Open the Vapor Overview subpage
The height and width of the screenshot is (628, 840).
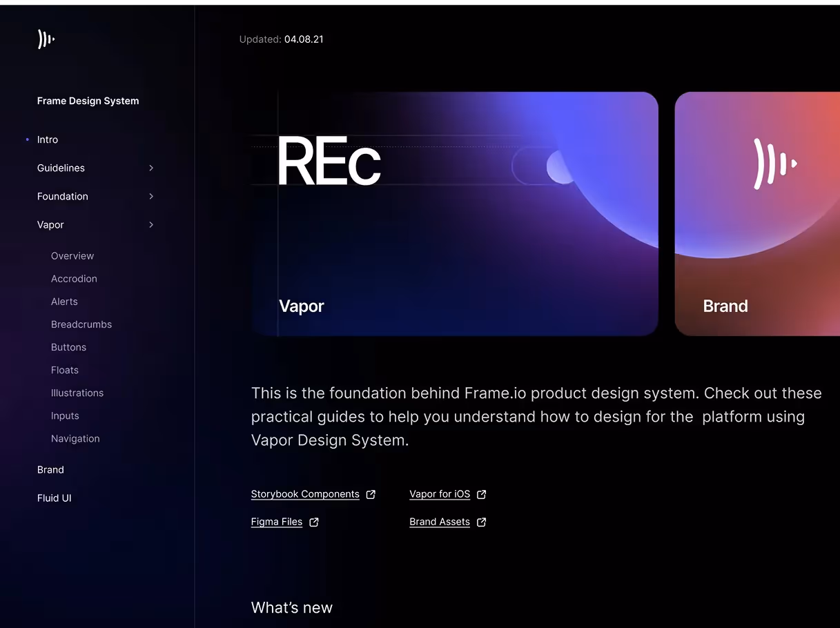(x=72, y=255)
